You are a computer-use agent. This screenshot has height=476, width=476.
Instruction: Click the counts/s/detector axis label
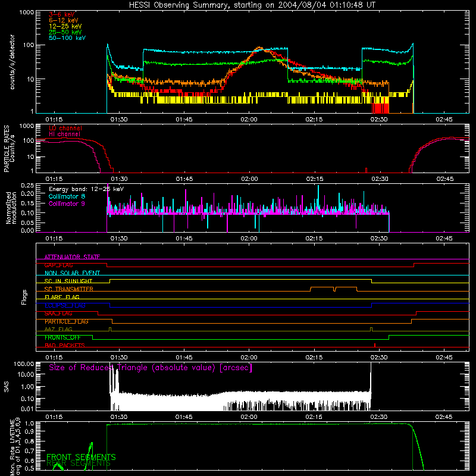click(12, 62)
